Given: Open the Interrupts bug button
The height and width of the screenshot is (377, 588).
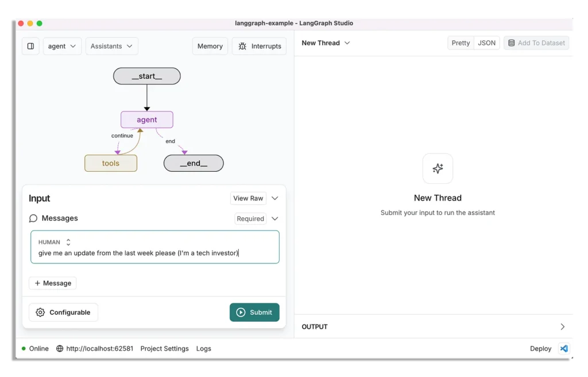Looking at the screenshot, I should tap(259, 46).
